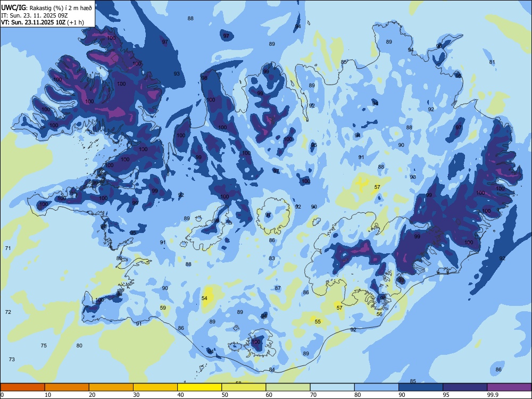The height and width of the screenshot is (399, 532).
Task: Click the '83' humidity value inland
Action: click(272, 258)
